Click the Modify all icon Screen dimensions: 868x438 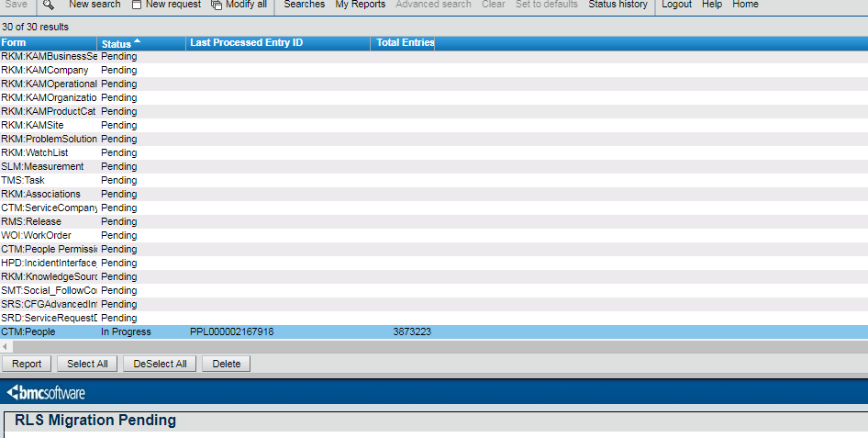click(x=217, y=5)
